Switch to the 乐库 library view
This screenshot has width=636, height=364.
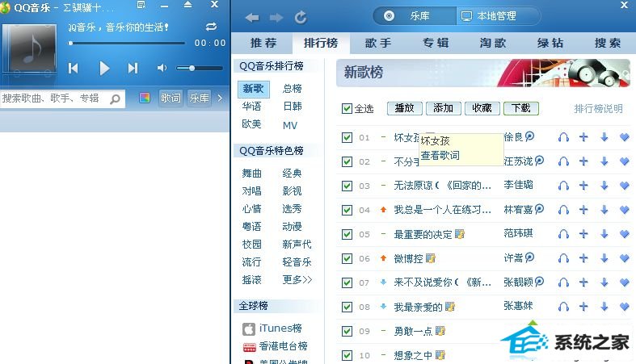pos(414,16)
